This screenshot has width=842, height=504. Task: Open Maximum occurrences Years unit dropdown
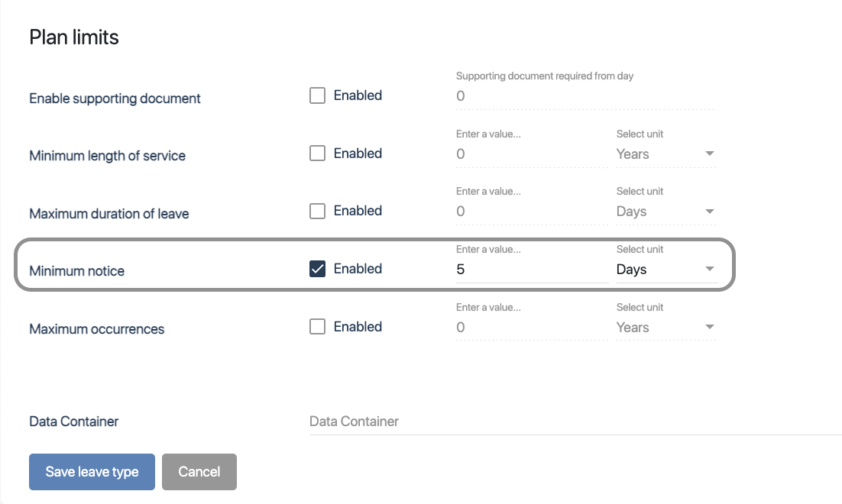click(666, 328)
